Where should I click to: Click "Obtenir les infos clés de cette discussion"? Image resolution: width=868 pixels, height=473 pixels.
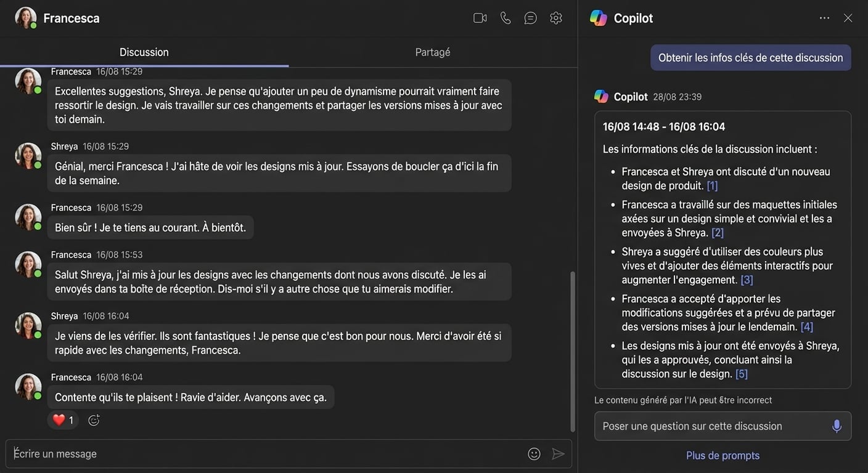point(750,57)
